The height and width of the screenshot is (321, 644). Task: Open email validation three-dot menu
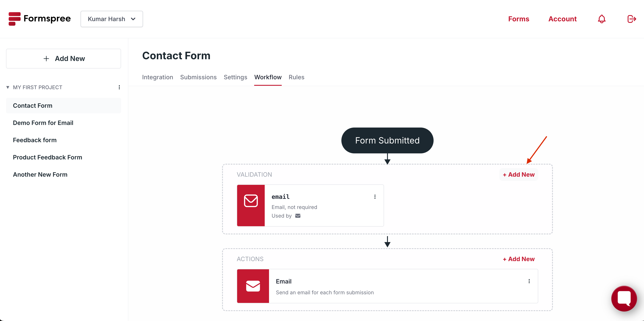coord(375,197)
